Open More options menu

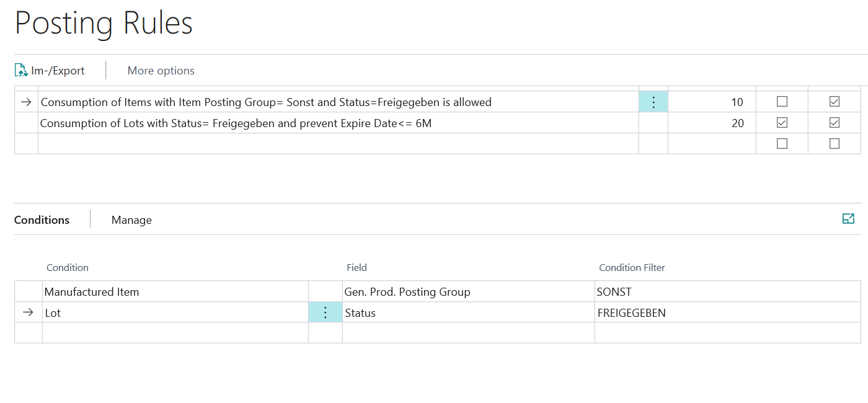pos(161,71)
